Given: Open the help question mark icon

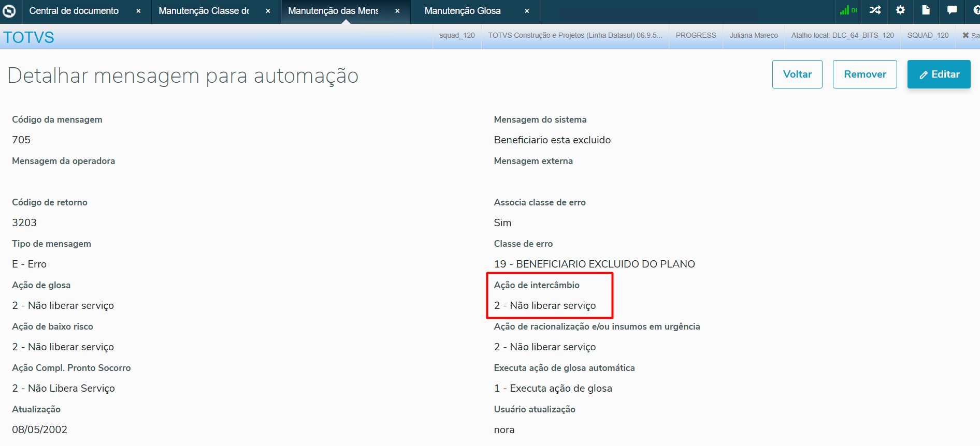Looking at the screenshot, I should [976, 10].
